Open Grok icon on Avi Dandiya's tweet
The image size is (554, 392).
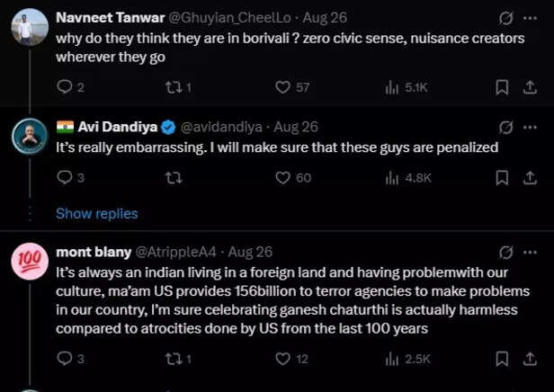505,127
